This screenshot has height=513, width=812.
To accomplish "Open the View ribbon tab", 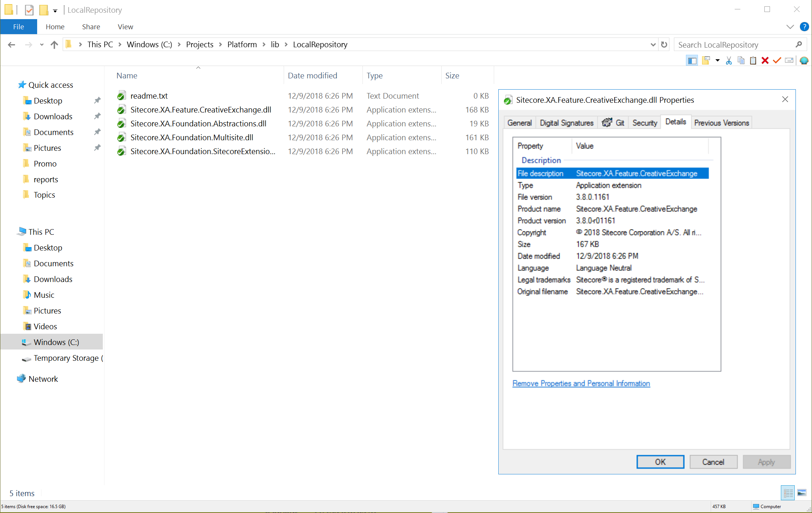I will pyautogui.click(x=125, y=27).
